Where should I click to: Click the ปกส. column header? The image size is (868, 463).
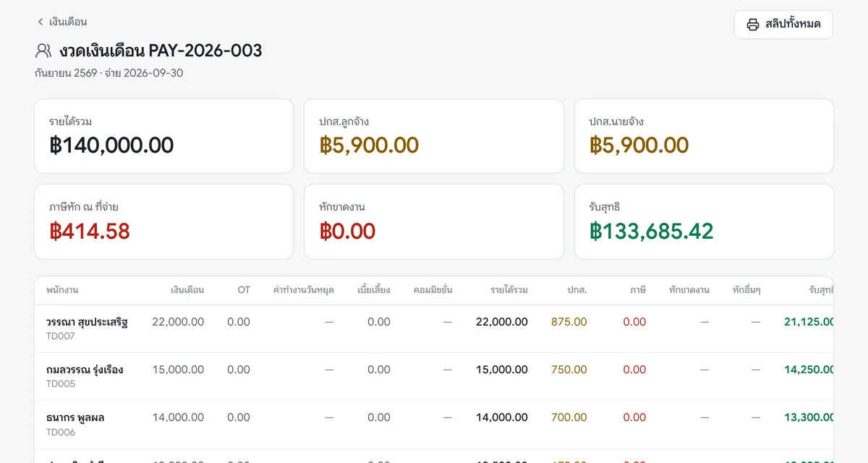577,290
